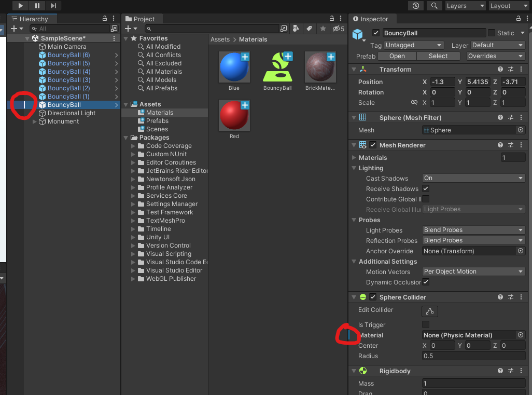The image size is (532, 395).
Task: Open the Hierarchy panel more options menu
Action: [114, 19]
